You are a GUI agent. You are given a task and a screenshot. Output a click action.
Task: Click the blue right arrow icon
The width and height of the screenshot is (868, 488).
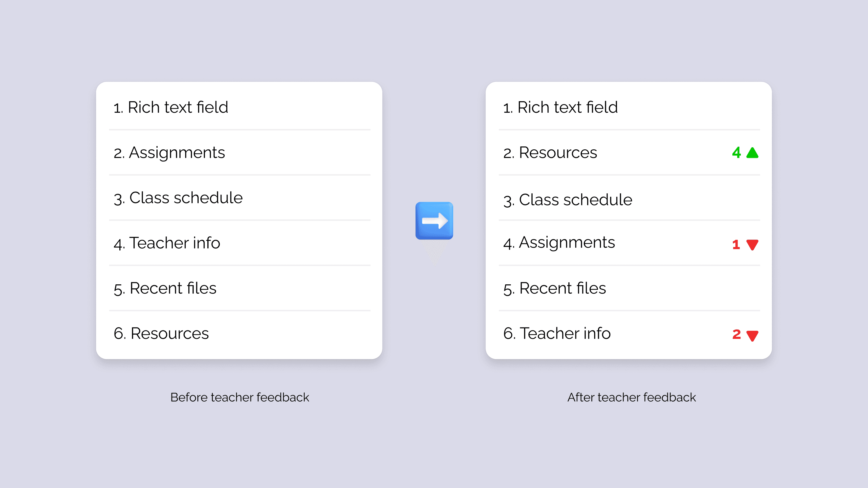[x=434, y=221]
